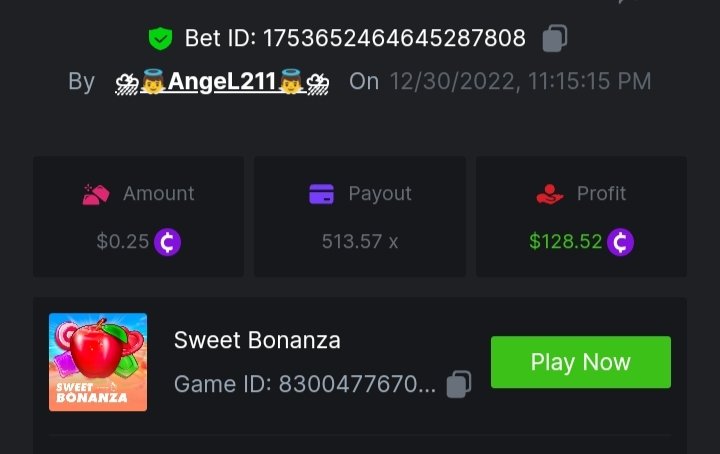Open the AngeL211 user profile
The width and height of the screenshot is (720, 454).
click(x=222, y=82)
